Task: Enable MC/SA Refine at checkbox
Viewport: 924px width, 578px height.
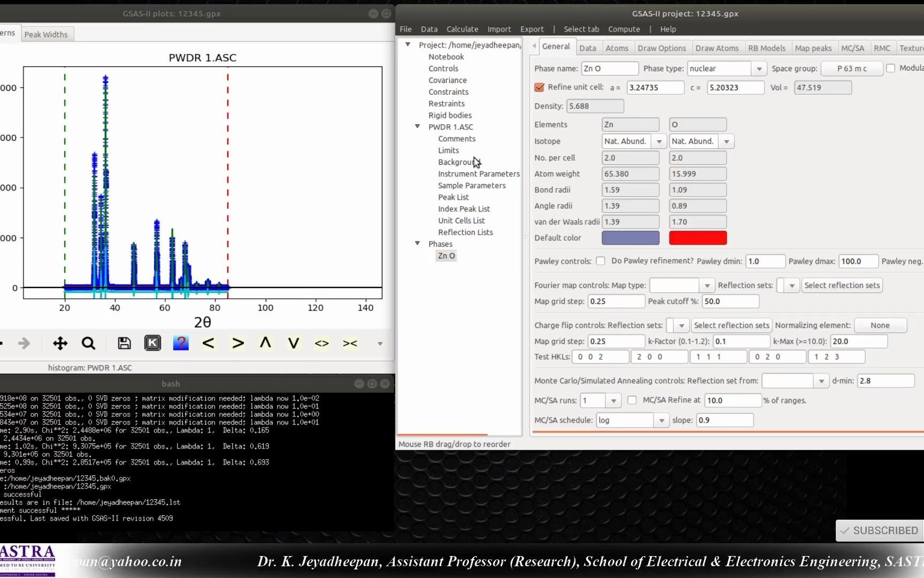Action: (x=632, y=400)
